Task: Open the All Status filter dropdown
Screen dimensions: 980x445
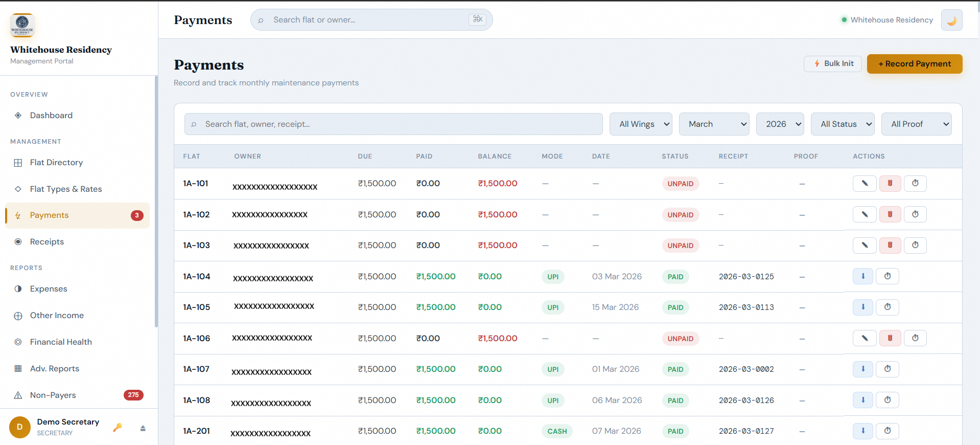Action: click(842, 124)
